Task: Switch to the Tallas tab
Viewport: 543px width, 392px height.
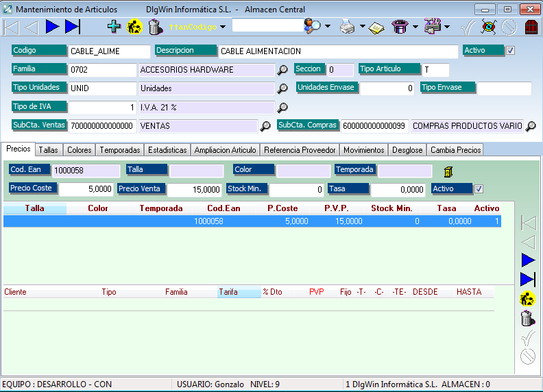Action: pos(49,150)
